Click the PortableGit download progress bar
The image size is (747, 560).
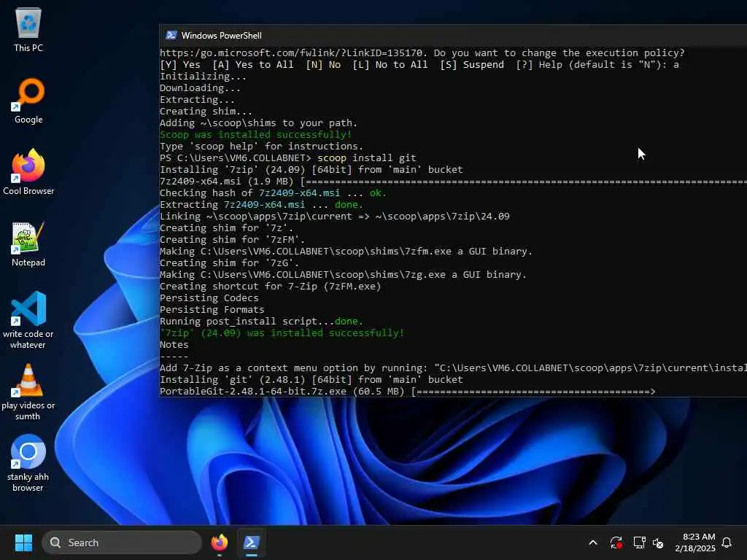click(x=533, y=392)
